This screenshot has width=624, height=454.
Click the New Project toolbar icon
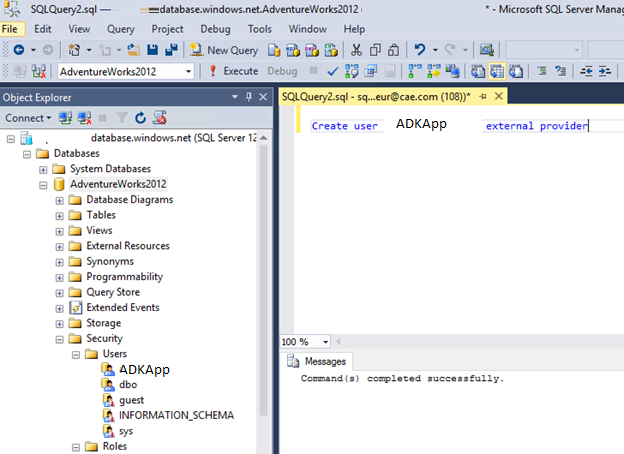pyautogui.click(x=74, y=50)
